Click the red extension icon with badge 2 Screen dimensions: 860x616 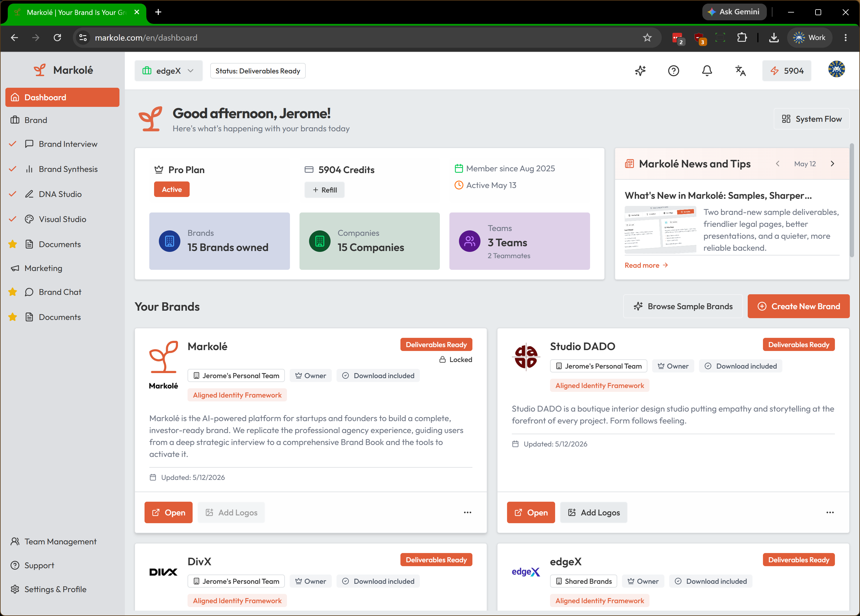coord(677,38)
